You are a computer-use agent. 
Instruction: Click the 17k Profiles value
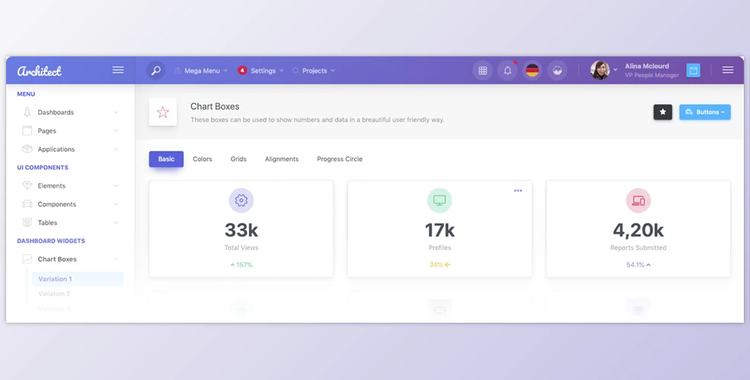(x=440, y=230)
